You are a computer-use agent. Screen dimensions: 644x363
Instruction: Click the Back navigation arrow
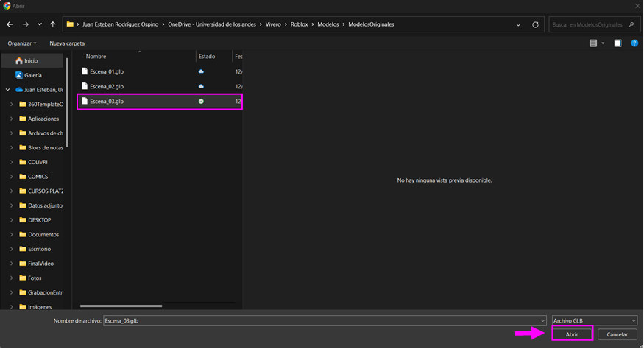coord(10,24)
